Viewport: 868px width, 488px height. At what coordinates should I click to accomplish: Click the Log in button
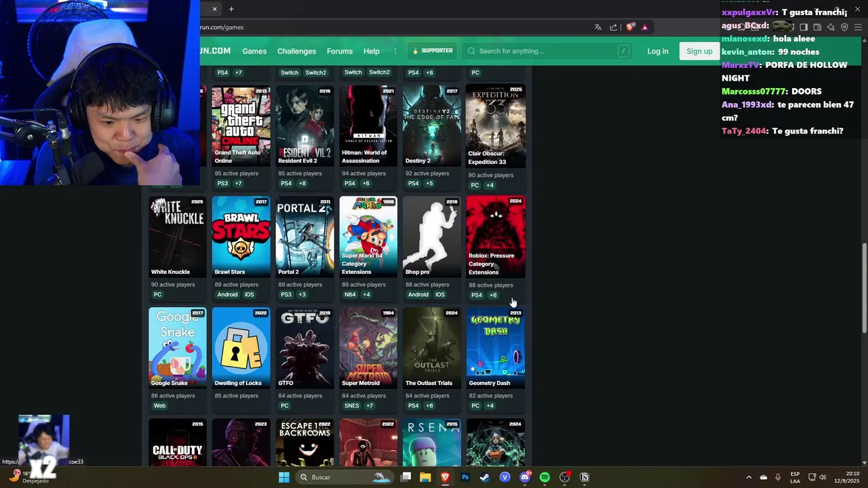coord(658,51)
